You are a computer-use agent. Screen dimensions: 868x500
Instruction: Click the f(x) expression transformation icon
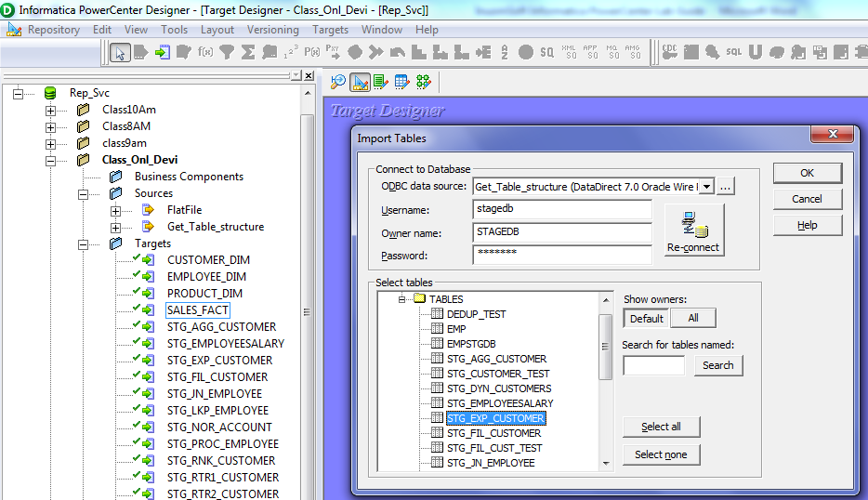(205, 53)
